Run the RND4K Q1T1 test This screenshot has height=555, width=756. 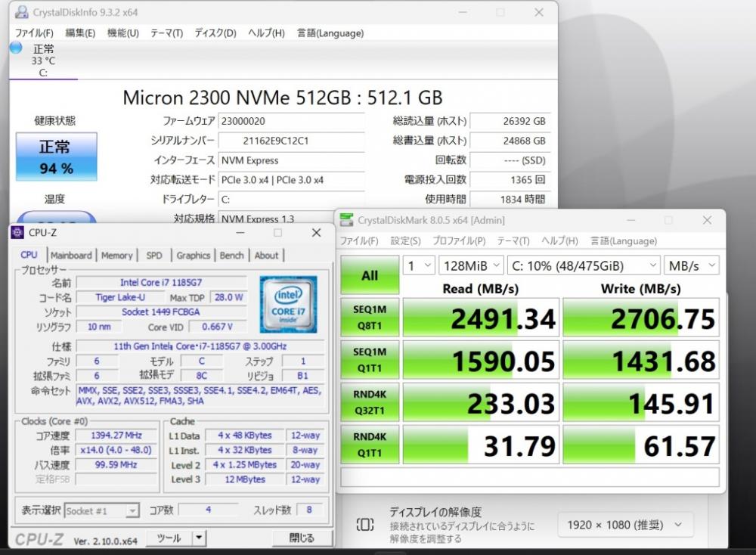[x=370, y=445]
